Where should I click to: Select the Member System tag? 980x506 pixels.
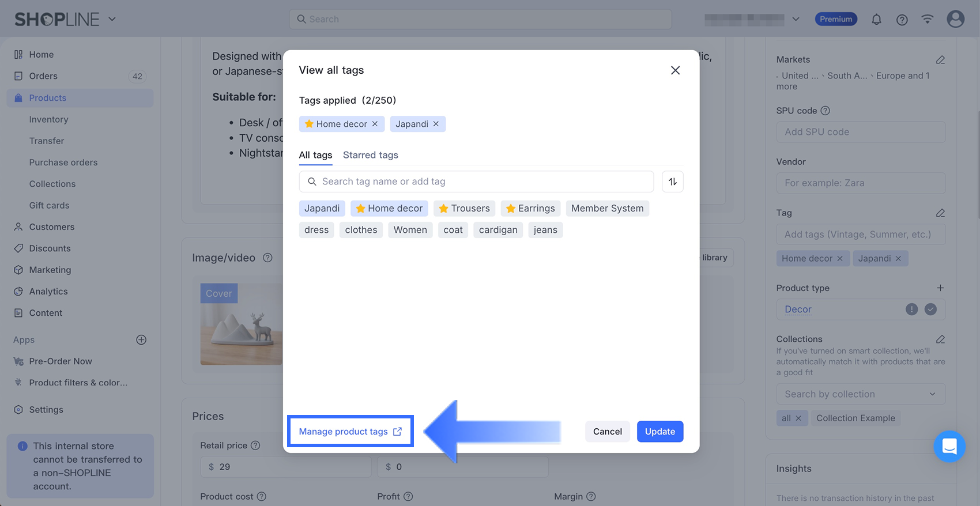pyautogui.click(x=608, y=209)
